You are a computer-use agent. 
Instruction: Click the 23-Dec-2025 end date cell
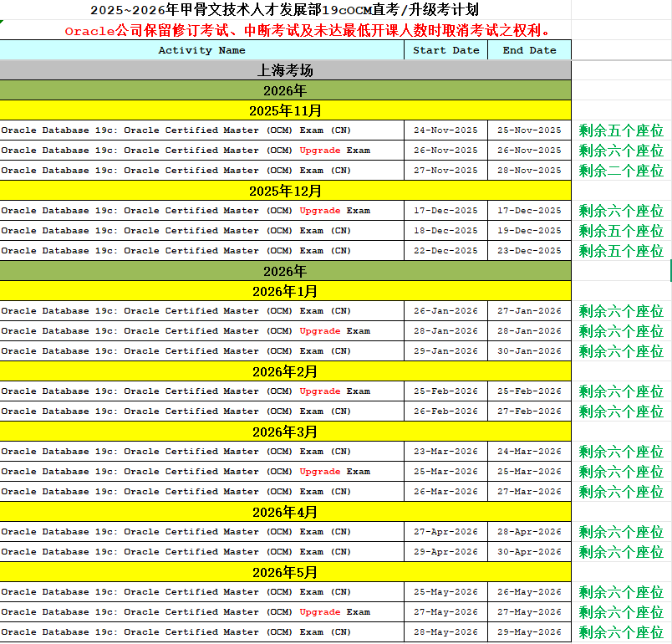[x=529, y=251]
